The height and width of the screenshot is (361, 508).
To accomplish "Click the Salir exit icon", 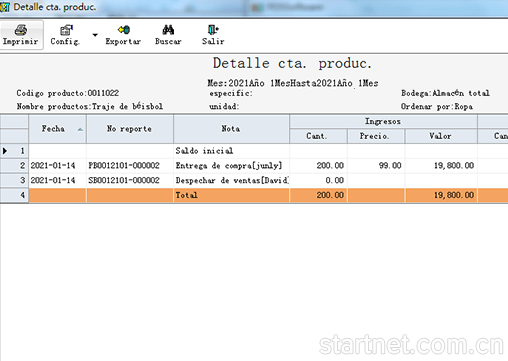I will 213,30.
